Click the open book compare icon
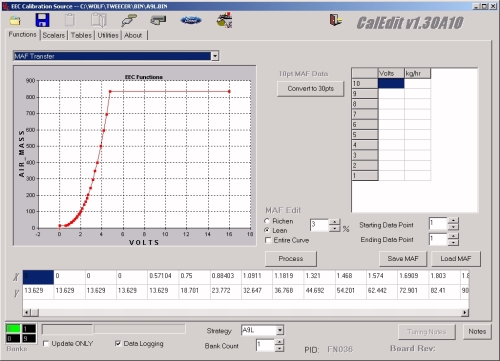The width and height of the screenshot is (500, 361). pyautogui.click(x=99, y=20)
